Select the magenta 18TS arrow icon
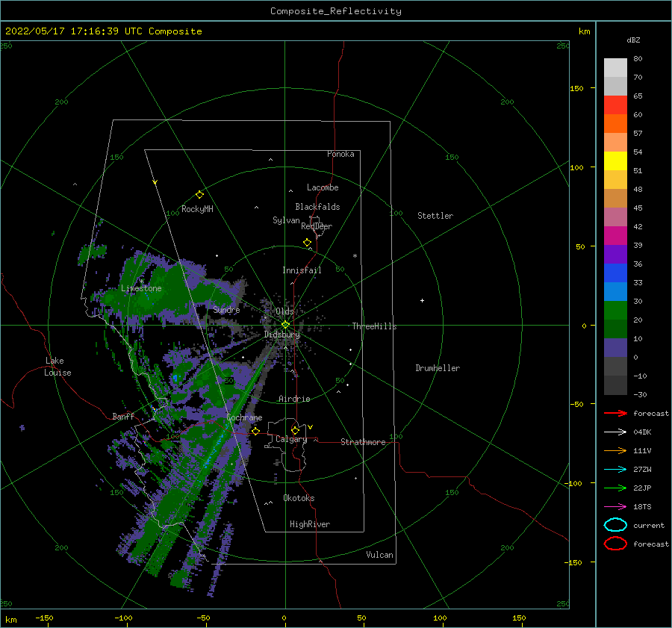This screenshot has width=672, height=628. (x=615, y=507)
